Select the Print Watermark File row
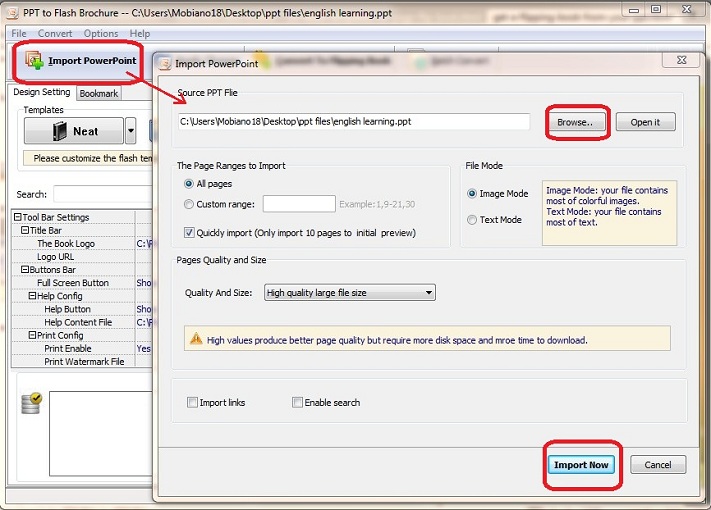Viewport: 711px width, 510px height. point(82,362)
